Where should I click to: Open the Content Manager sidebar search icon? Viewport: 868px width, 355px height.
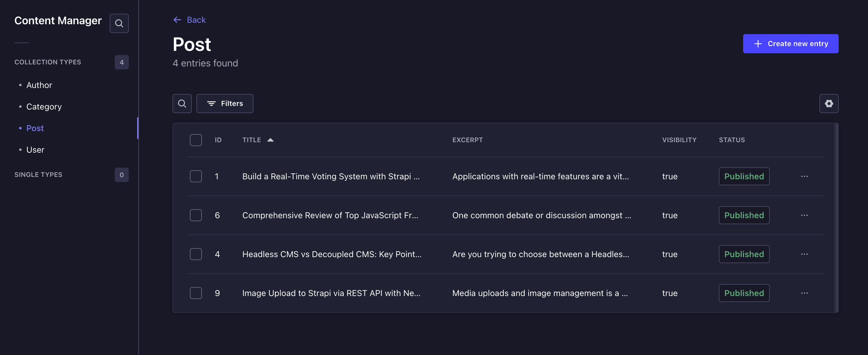point(119,23)
